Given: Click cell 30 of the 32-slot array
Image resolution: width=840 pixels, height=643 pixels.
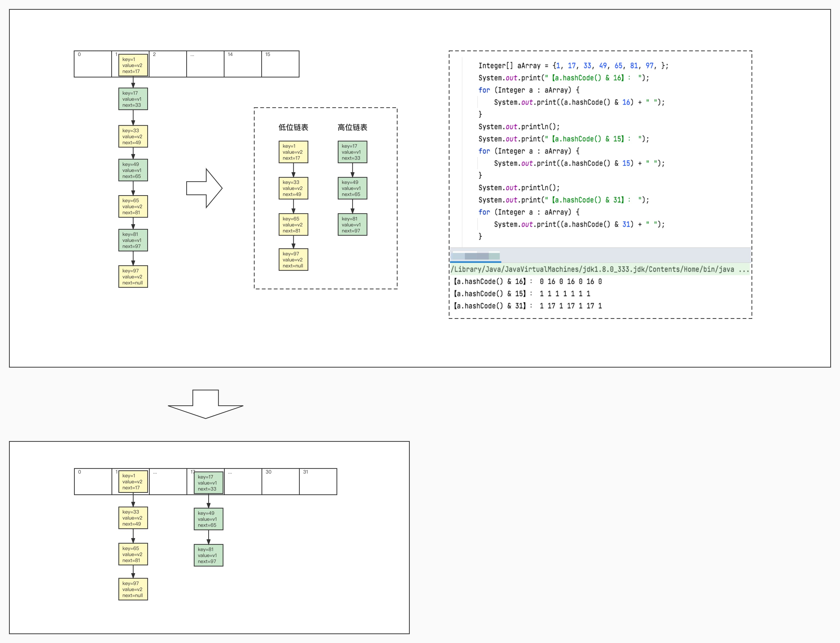Looking at the screenshot, I should (281, 482).
